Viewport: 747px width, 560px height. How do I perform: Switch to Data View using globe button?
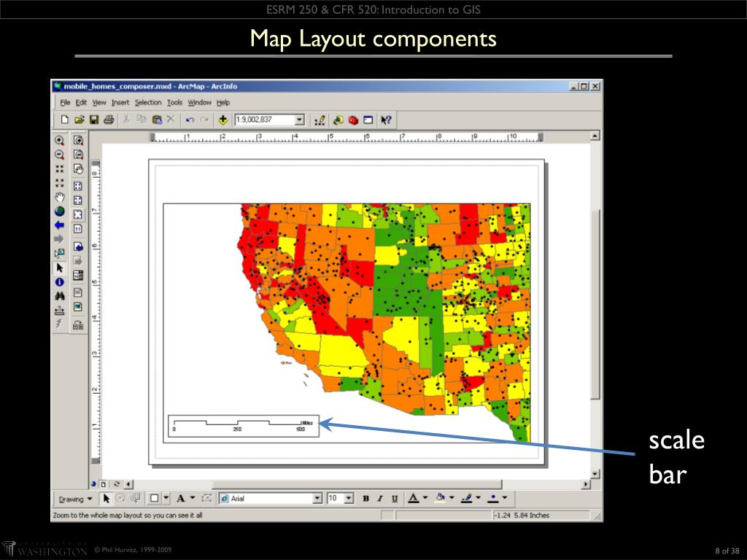93,484
